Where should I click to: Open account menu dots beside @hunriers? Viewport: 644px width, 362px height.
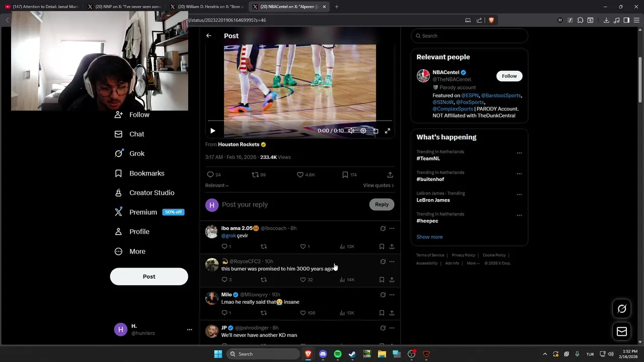point(190,330)
